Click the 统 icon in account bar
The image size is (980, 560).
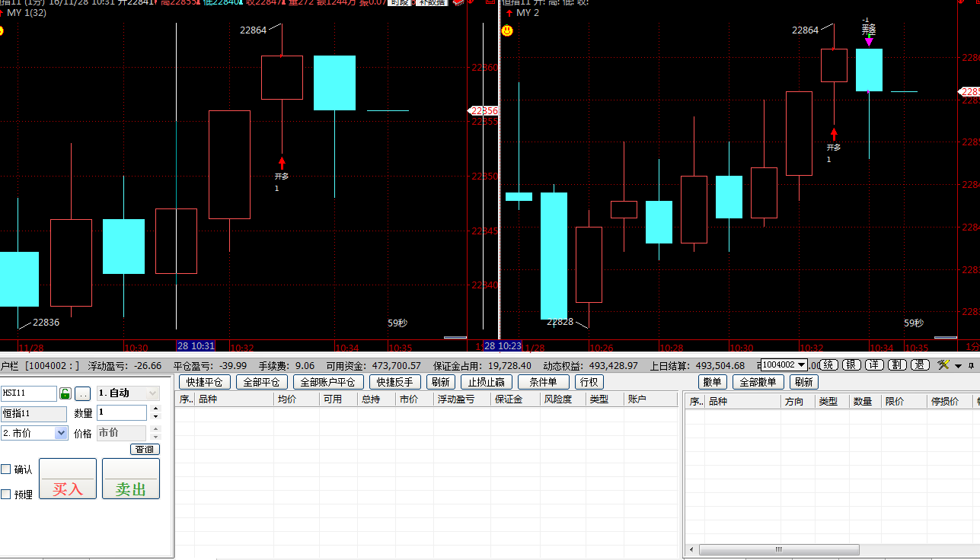[829, 365]
